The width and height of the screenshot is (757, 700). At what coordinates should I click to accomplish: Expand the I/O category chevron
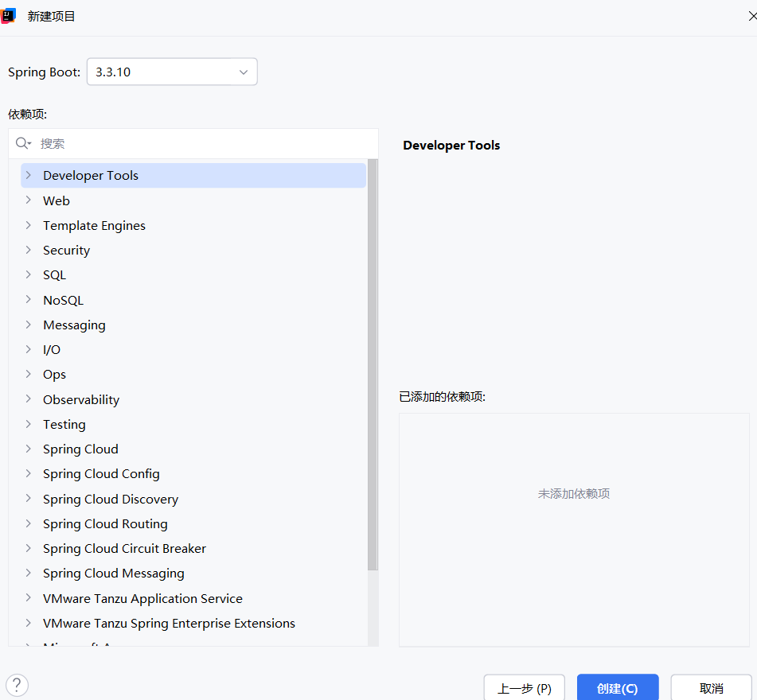coord(29,349)
